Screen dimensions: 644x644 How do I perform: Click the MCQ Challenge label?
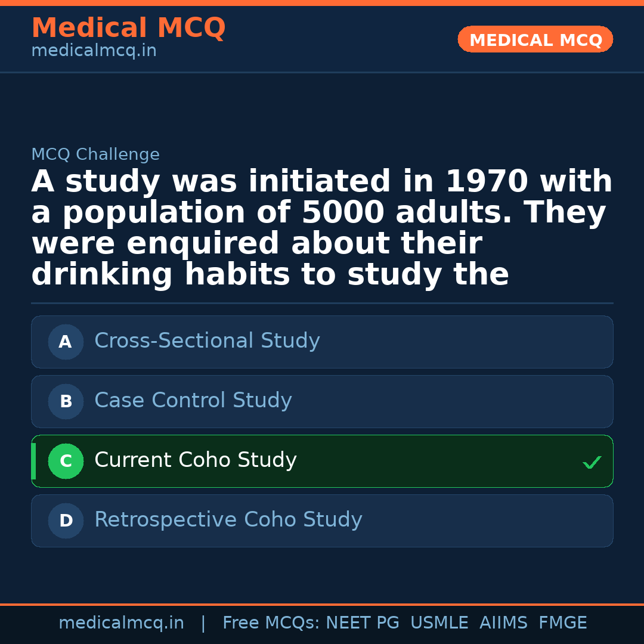pos(95,155)
